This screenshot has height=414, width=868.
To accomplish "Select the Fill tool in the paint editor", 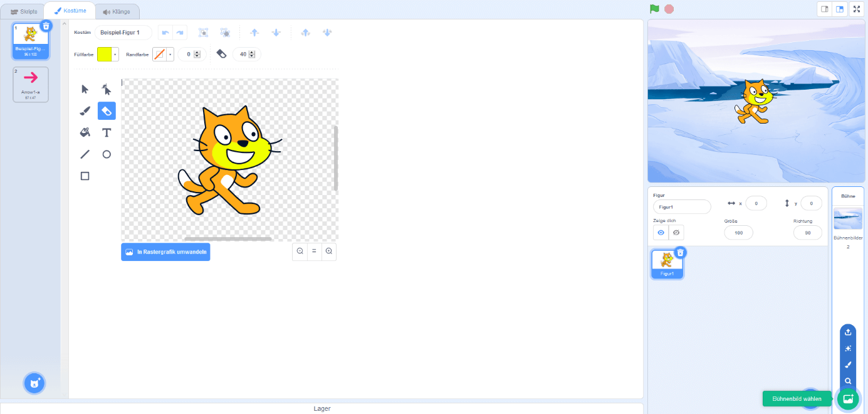I will pyautogui.click(x=85, y=132).
